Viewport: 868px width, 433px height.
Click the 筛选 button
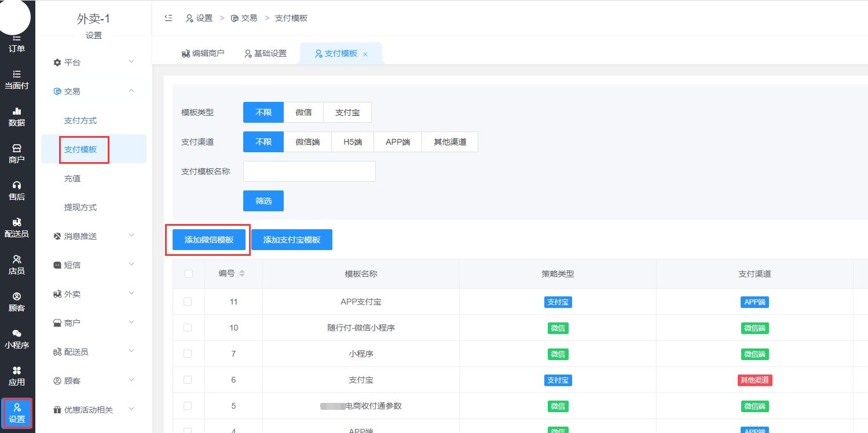[263, 201]
